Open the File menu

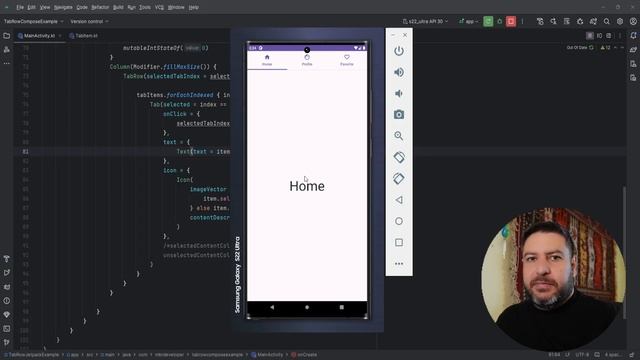pos(20,7)
